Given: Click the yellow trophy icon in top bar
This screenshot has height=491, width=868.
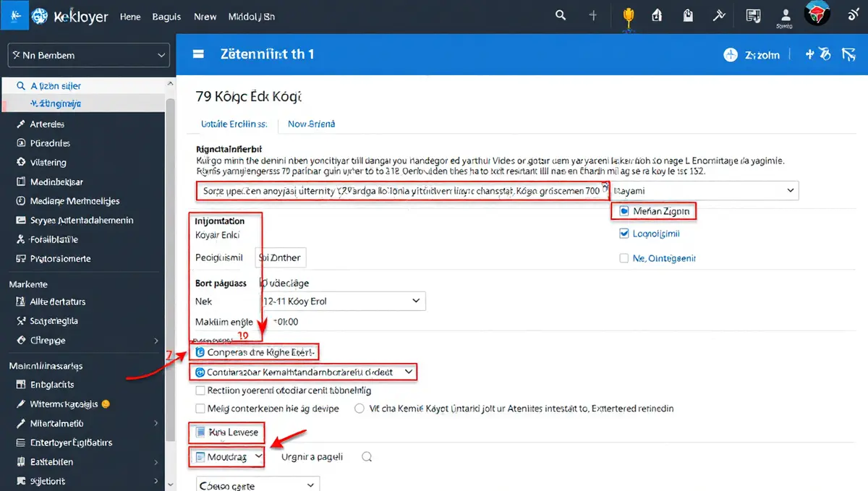Looking at the screenshot, I should pyautogui.click(x=628, y=15).
